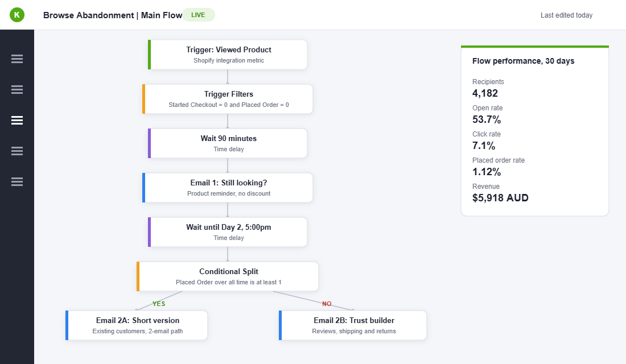The width and height of the screenshot is (626, 364).
Task: Click the green K logo
Action: pos(17,15)
